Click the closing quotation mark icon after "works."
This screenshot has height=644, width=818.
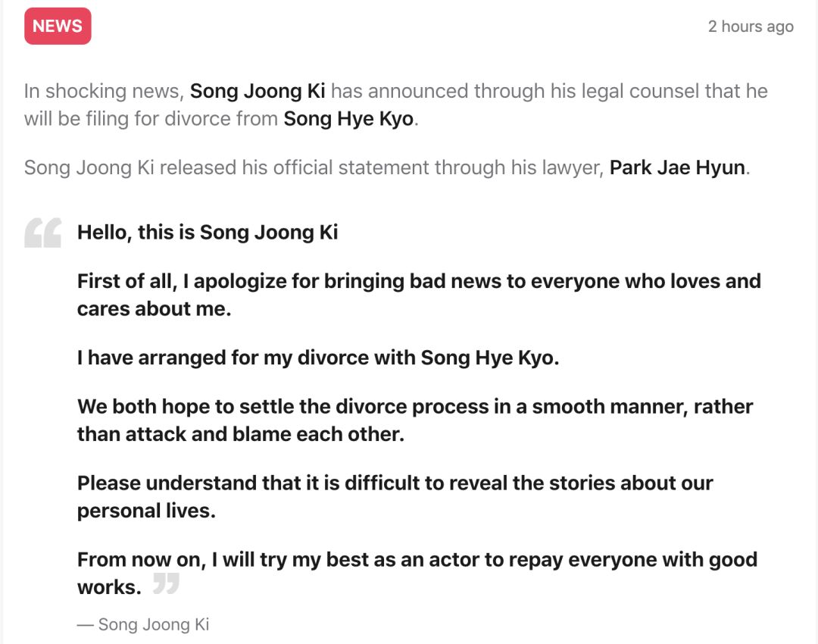pos(166,584)
